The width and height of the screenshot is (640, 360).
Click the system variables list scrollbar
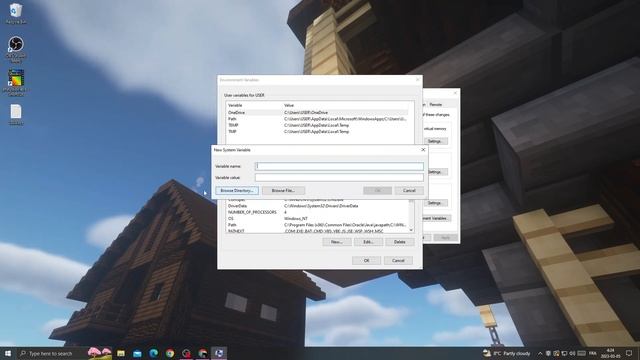(x=411, y=216)
